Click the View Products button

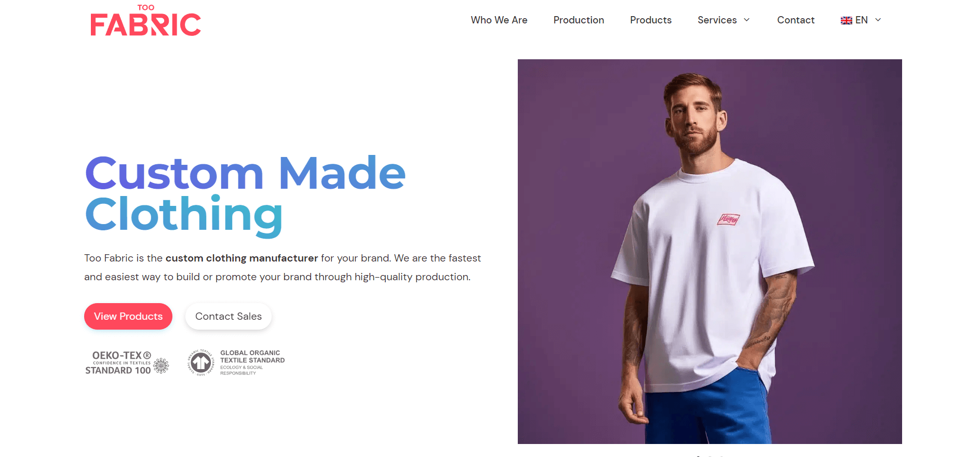(x=128, y=316)
